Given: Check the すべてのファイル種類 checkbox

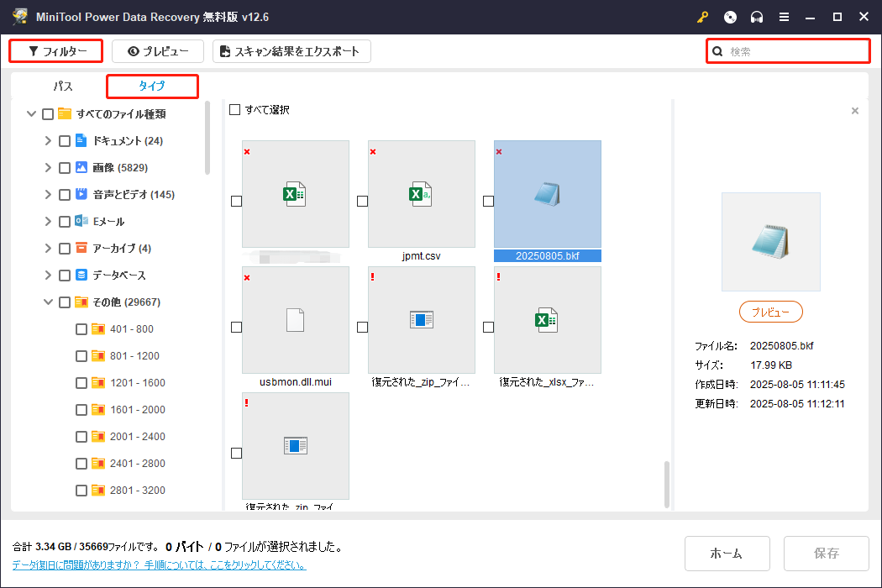Looking at the screenshot, I should 48,114.
